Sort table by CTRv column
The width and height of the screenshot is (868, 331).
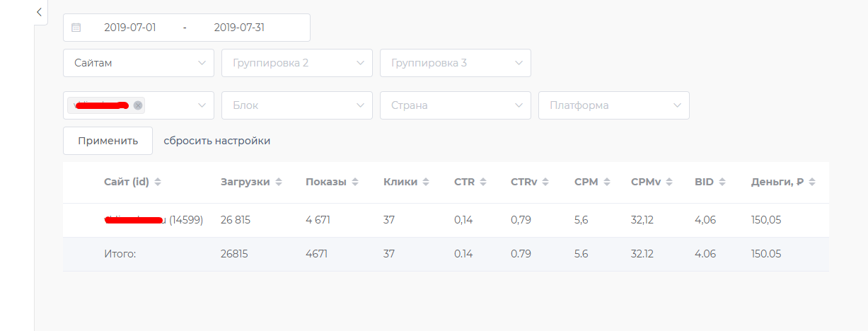546,182
